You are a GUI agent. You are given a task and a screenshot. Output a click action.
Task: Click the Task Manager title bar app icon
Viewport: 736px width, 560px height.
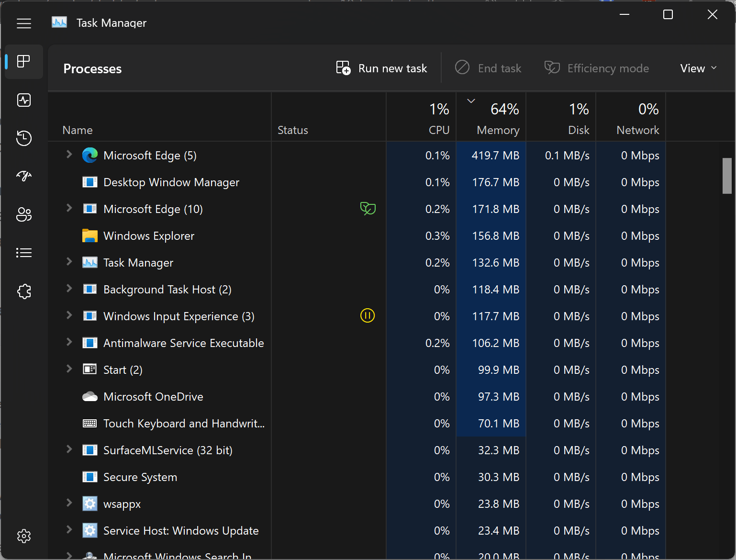point(59,22)
